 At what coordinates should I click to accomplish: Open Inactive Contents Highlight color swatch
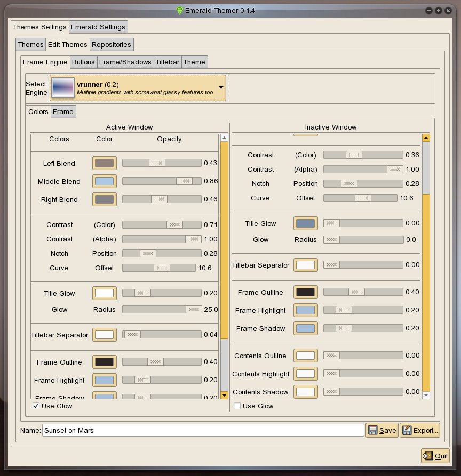point(305,374)
